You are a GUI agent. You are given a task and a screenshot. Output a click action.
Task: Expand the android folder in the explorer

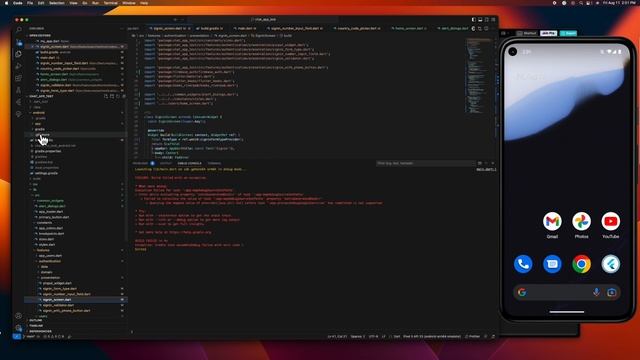click(x=39, y=113)
